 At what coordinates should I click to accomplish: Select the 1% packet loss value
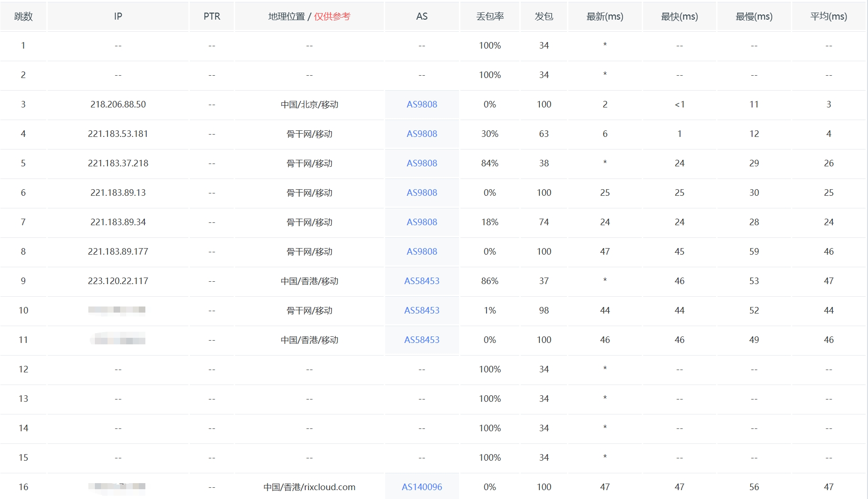490,310
